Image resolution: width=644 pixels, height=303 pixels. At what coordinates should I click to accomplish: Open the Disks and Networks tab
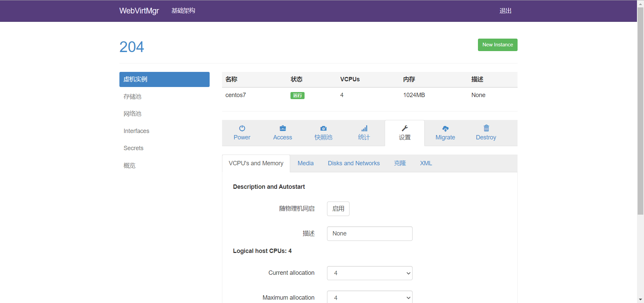[354, 163]
